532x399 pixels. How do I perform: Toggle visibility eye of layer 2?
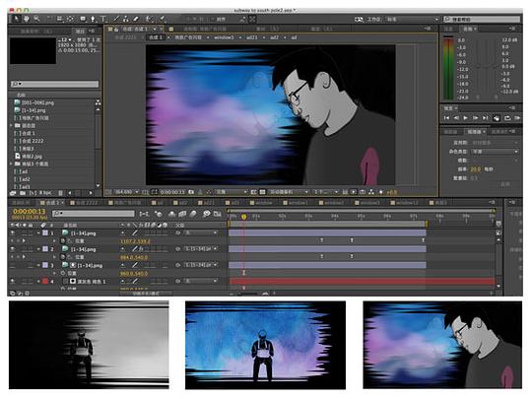point(13,248)
